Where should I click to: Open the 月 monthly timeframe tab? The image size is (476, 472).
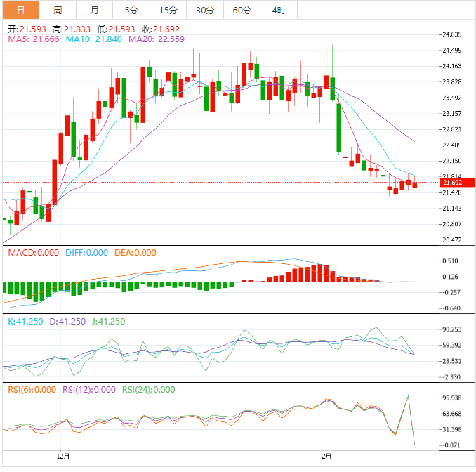(95, 10)
